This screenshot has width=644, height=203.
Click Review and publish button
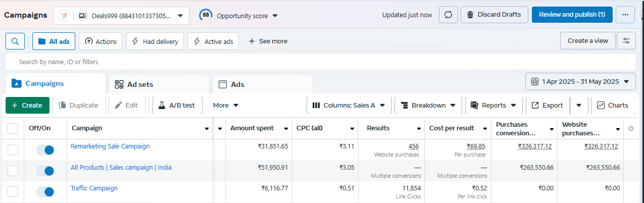point(572,15)
